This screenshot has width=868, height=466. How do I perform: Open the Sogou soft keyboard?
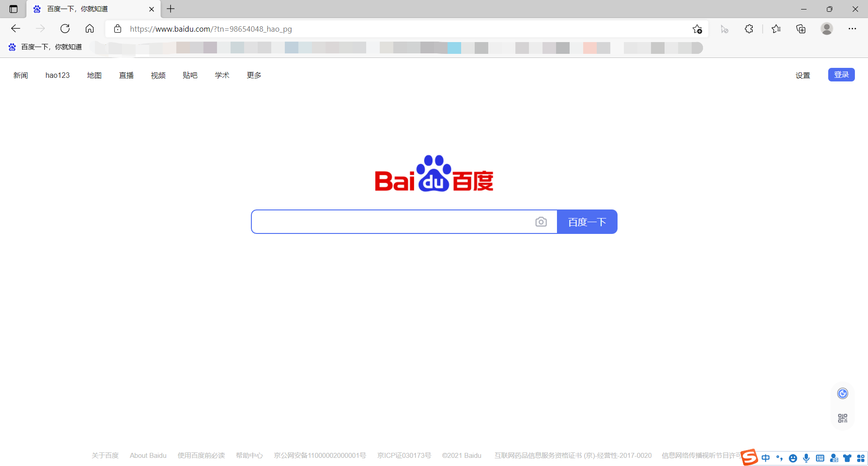pyautogui.click(x=820, y=458)
